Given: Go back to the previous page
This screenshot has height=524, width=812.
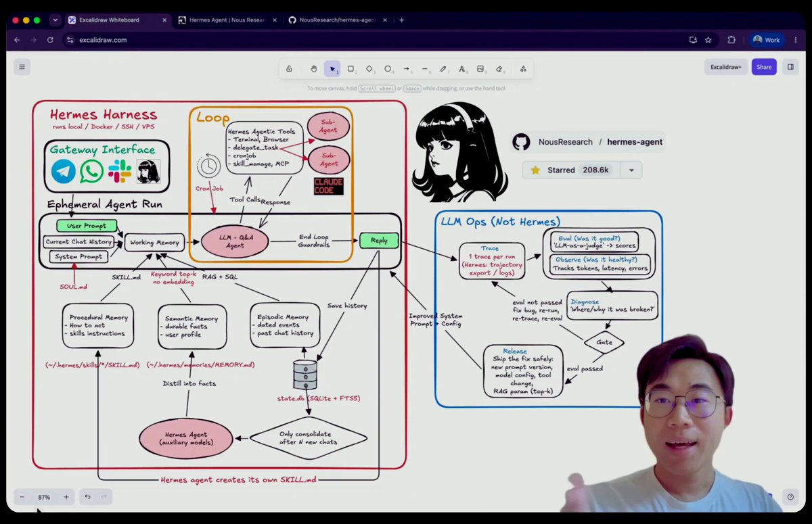Looking at the screenshot, I should point(18,40).
